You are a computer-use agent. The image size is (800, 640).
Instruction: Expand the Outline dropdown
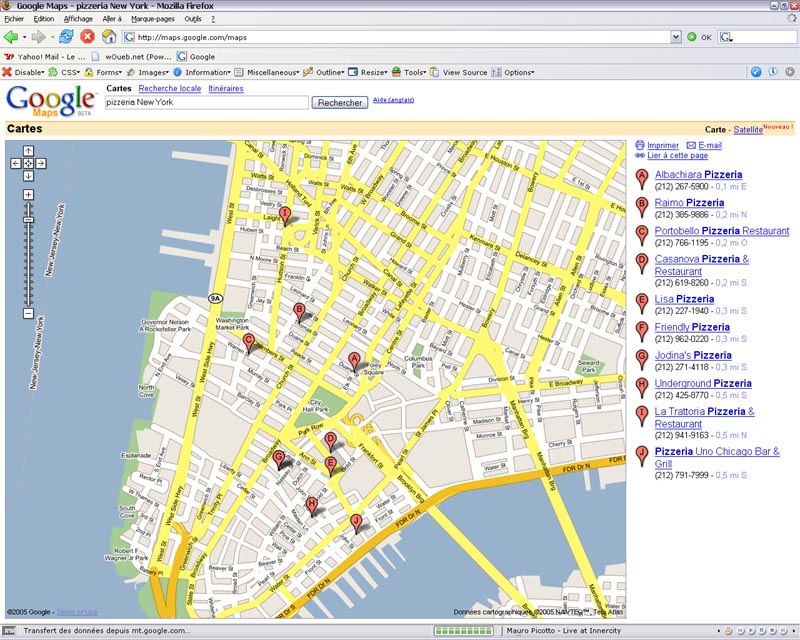(324, 72)
